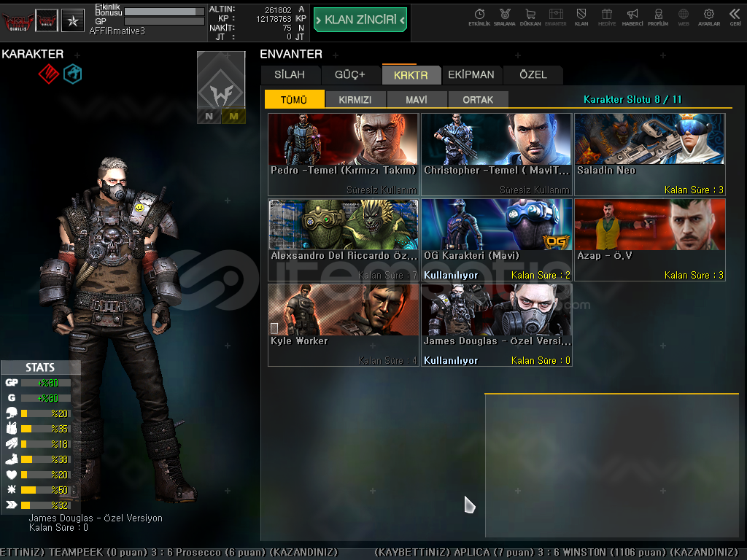Switch to the SİLAH tab

[x=290, y=75]
